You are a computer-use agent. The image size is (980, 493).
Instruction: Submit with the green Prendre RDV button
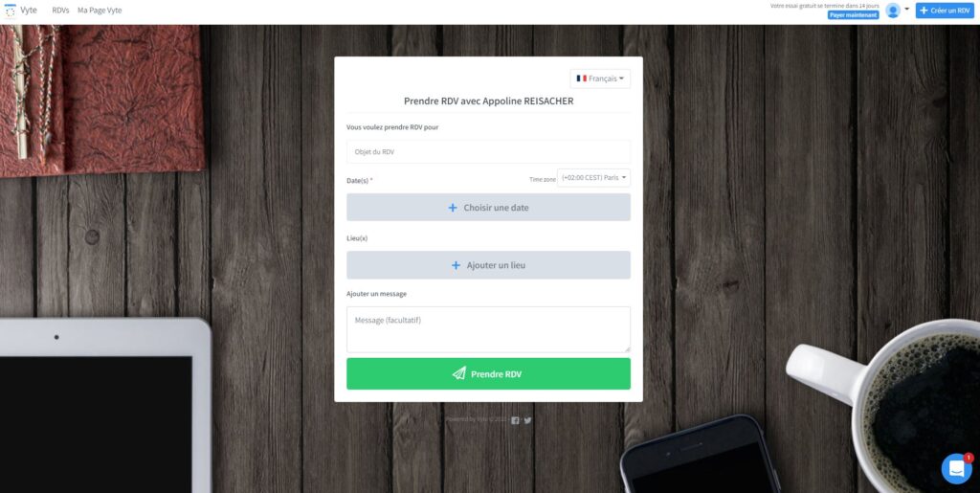[488, 373]
